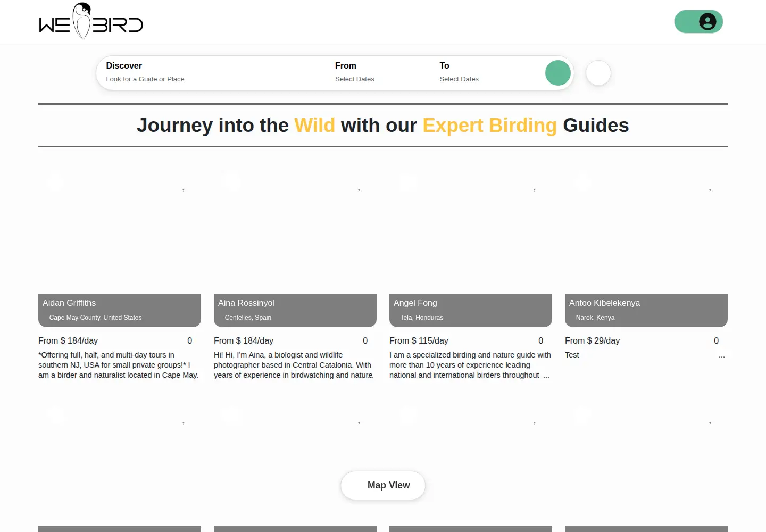Click the white round button beside the search bar
The height and width of the screenshot is (532, 766).
pyautogui.click(x=598, y=73)
